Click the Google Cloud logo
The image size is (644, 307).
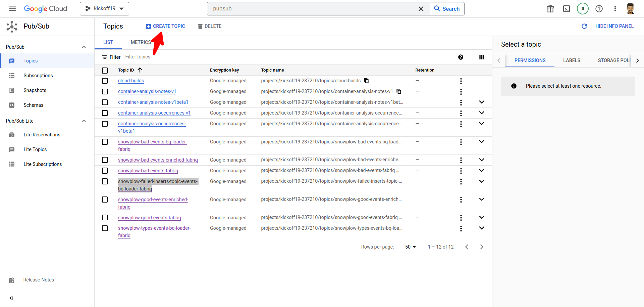click(x=45, y=9)
